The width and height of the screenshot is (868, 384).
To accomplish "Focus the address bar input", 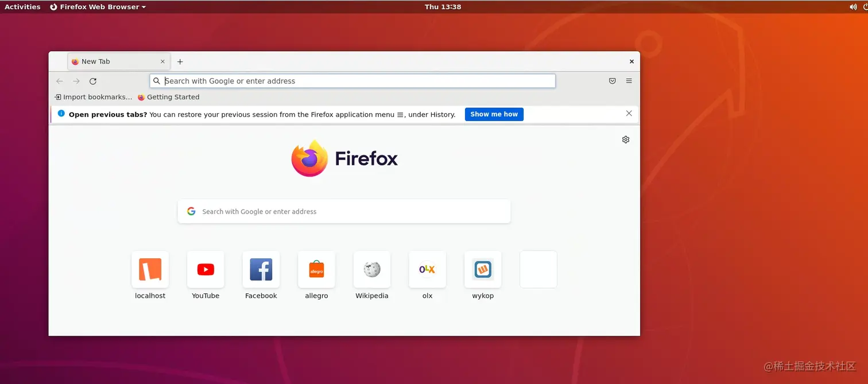I will pos(352,81).
